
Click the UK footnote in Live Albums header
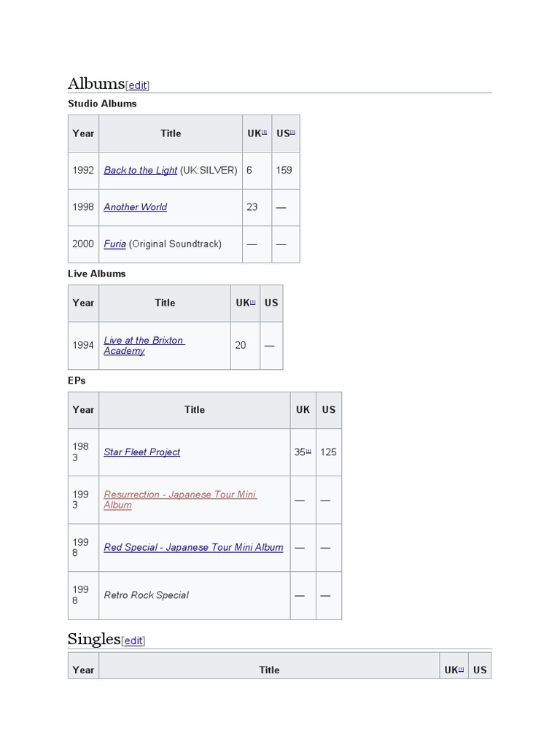(253, 301)
